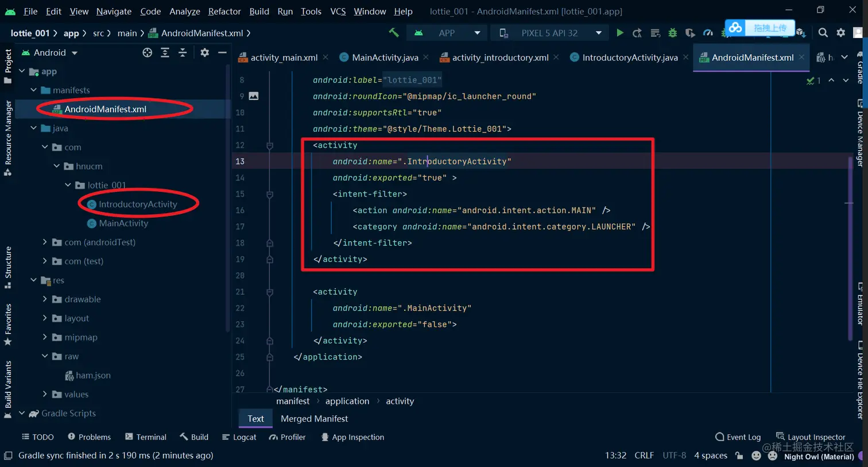Open the VCS menu

(338, 11)
